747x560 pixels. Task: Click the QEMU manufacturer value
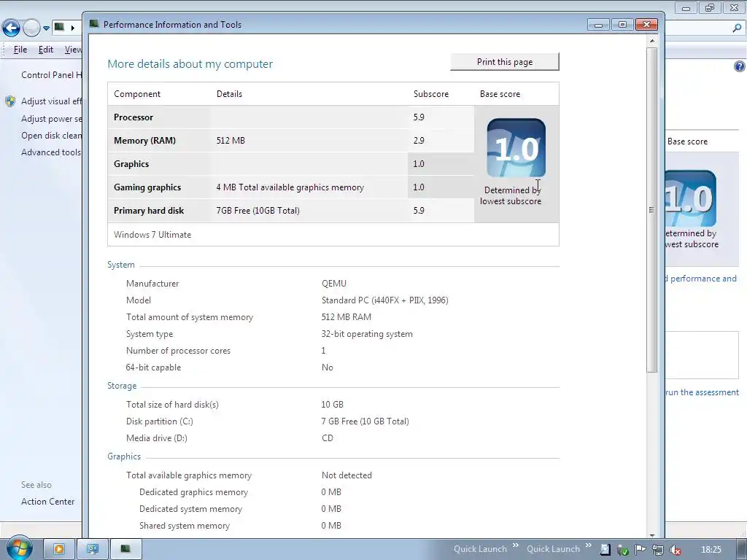(334, 284)
